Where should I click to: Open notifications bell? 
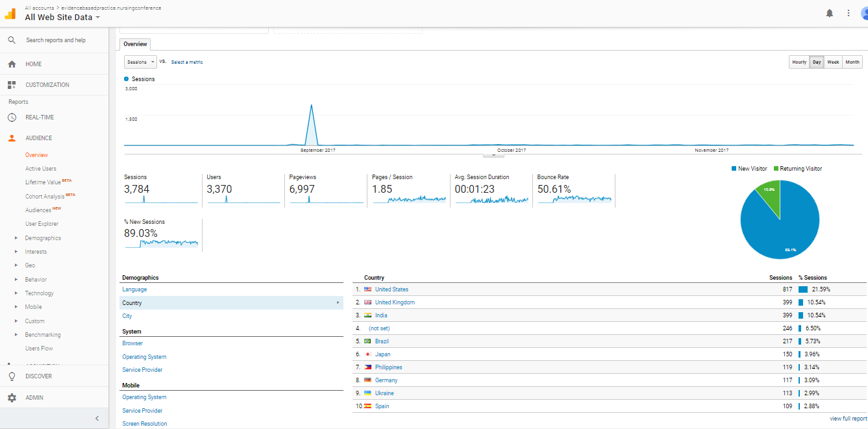[x=830, y=13]
